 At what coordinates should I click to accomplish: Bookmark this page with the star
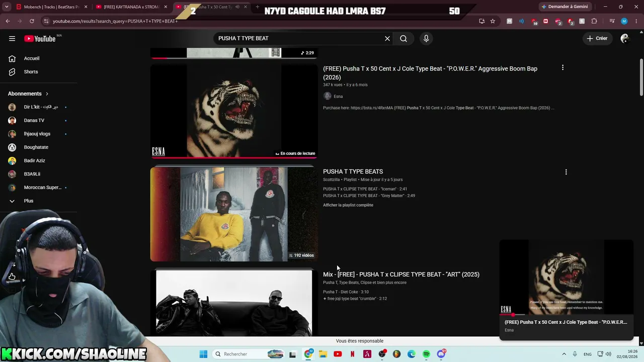[x=493, y=21]
